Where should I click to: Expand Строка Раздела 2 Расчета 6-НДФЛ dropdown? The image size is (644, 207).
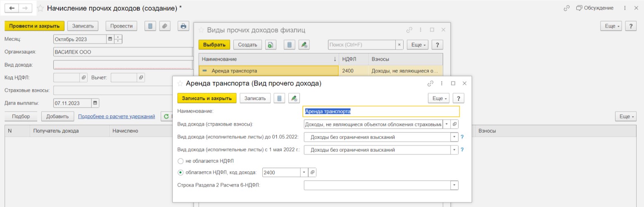[x=455, y=185]
